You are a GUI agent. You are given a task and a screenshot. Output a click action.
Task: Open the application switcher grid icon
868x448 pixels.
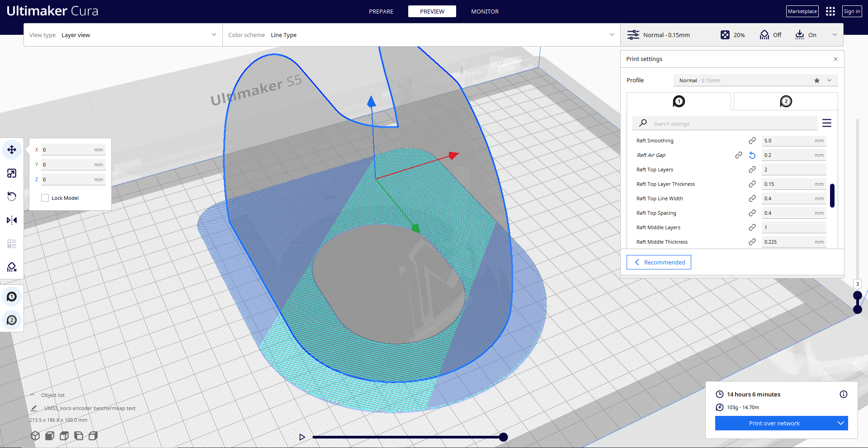[830, 11]
